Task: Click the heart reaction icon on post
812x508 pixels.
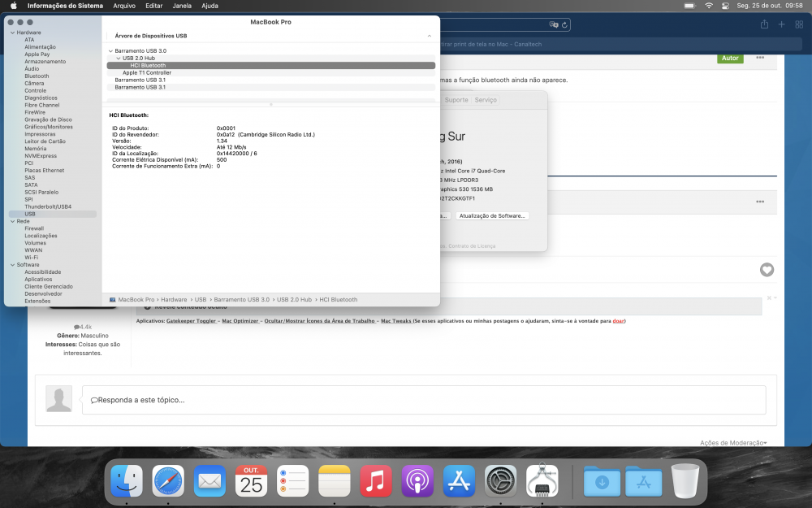Action: (767, 270)
